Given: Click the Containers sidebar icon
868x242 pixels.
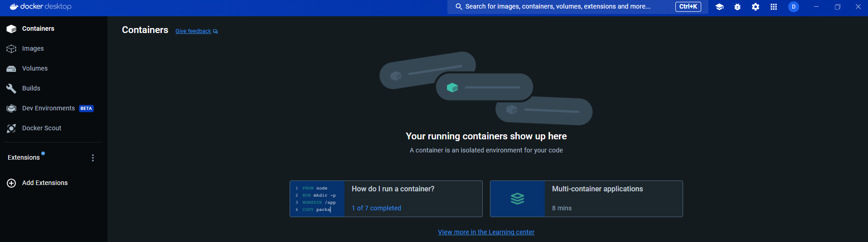Looking at the screenshot, I should click(x=11, y=29).
